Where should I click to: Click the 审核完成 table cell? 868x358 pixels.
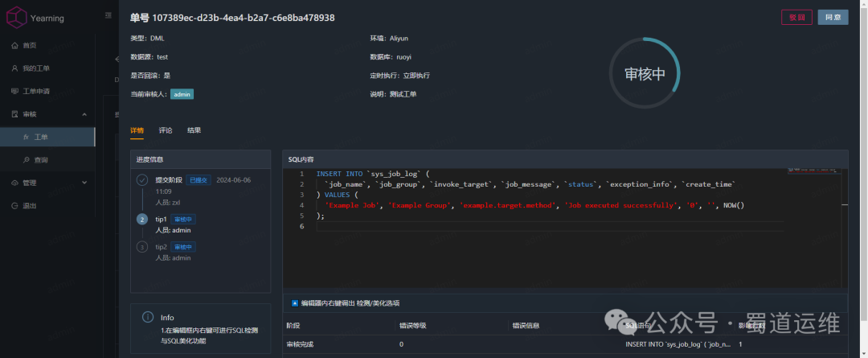coord(300,344)
